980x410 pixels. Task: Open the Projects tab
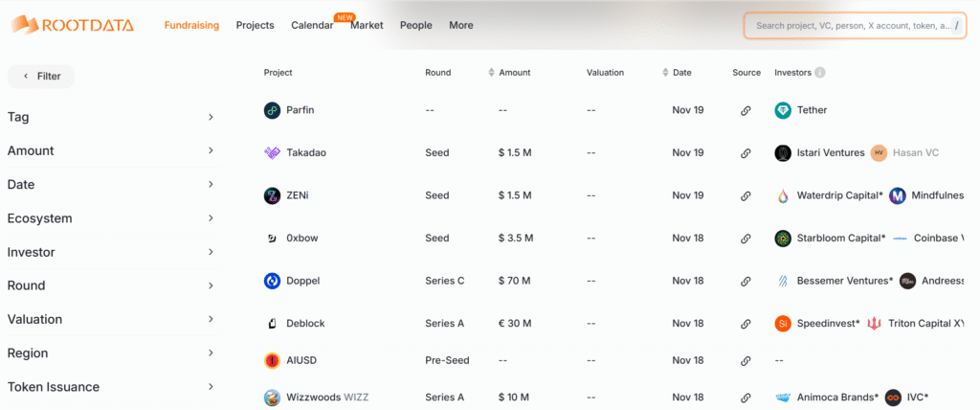[x=255, y=25]
